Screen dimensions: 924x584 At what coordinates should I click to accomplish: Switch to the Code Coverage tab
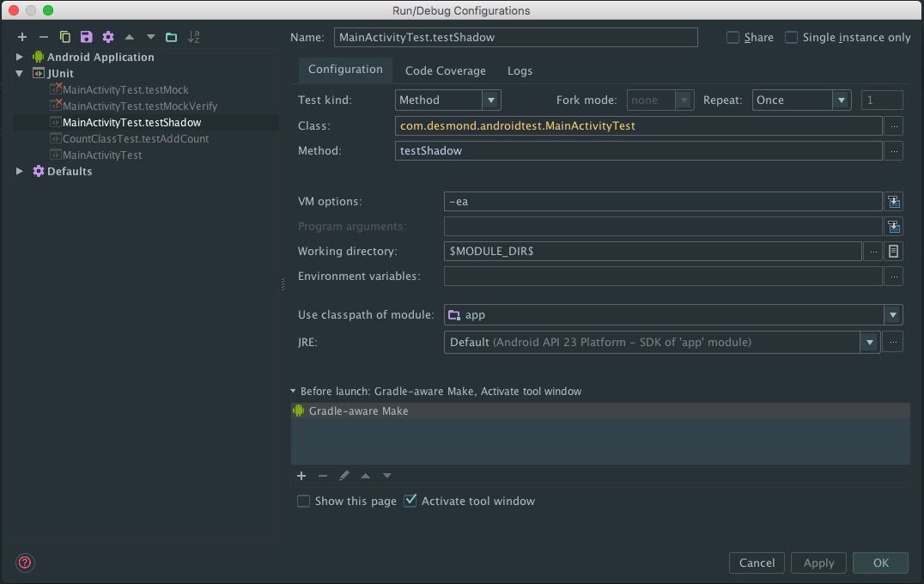pos(445,71)
